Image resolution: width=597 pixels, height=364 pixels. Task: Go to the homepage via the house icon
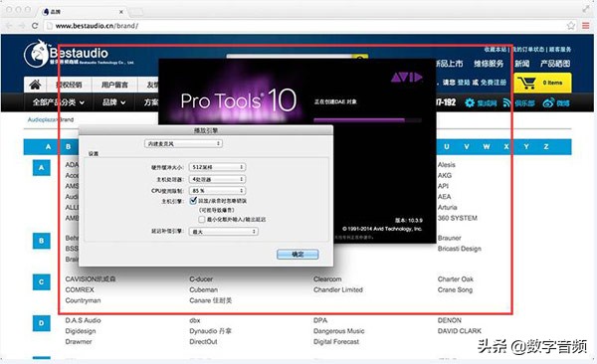click(35, 85)
